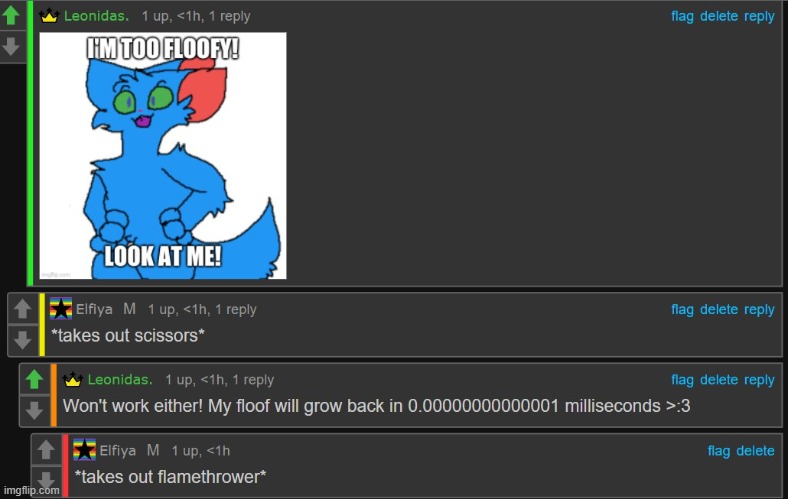
Task: Click Elfiya's rainbow star avatar on scissors comment
Action: click(x=61, y=309)
